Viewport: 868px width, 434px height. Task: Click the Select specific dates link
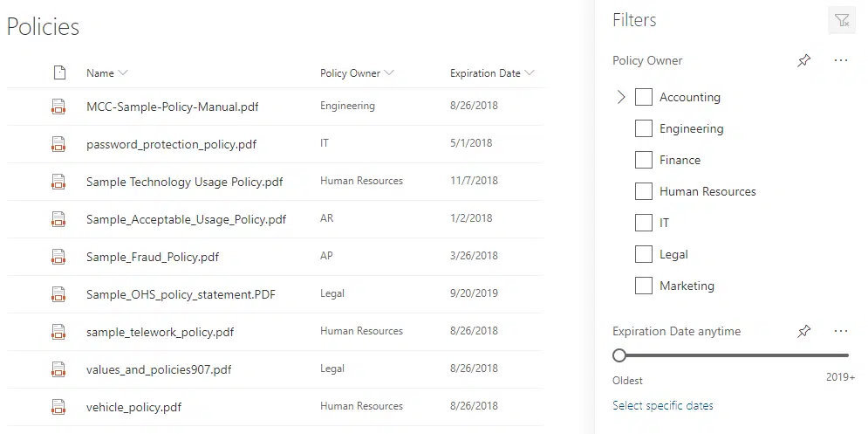click(x=663, y=405)
